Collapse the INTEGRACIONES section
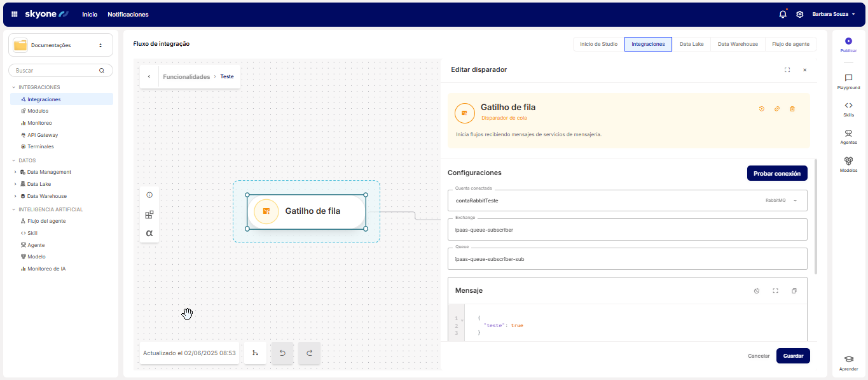Viewport: 868px width, 380px height. (x=14, y=87)
